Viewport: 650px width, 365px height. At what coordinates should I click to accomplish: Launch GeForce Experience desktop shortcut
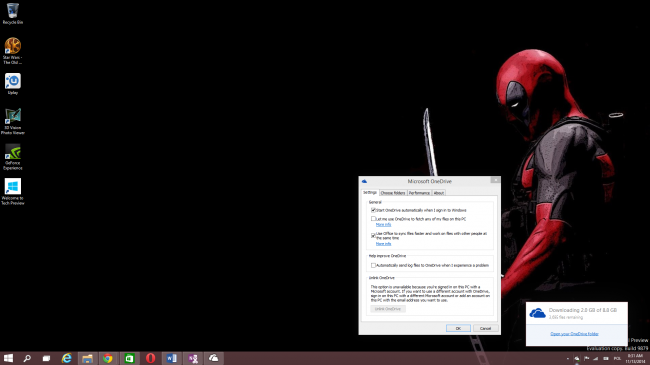(12, 157)
